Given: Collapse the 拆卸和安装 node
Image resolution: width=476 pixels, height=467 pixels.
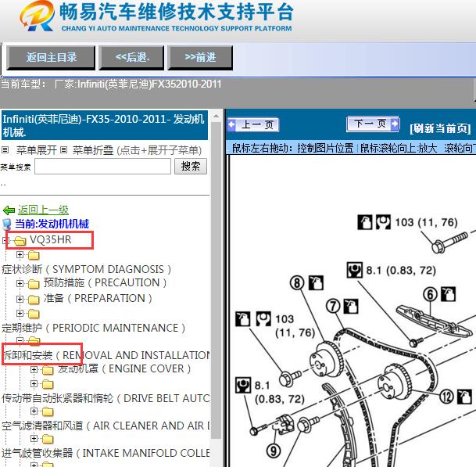Looking at the screenshot, I should (20, 340).
